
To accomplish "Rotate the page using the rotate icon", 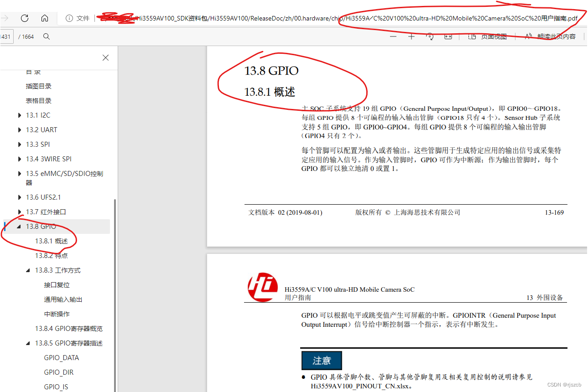I will coord(429,36).
